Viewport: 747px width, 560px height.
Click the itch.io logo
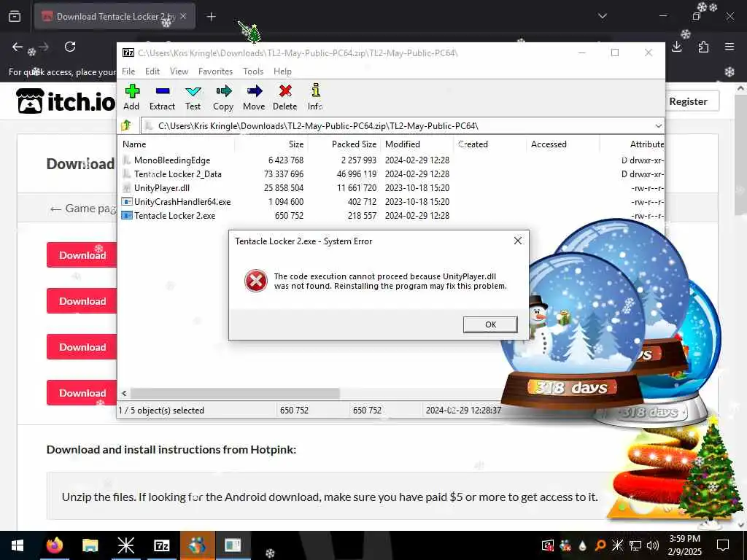(x=66, y=101)
